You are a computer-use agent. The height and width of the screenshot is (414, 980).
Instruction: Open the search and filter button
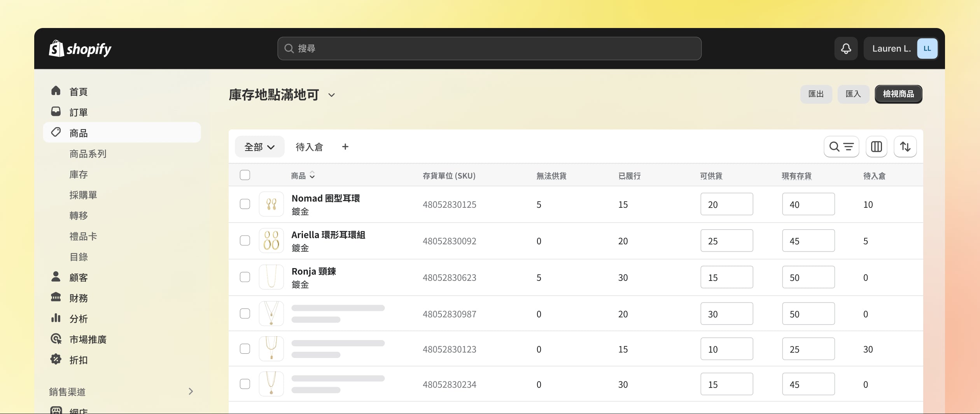(841, 147)
